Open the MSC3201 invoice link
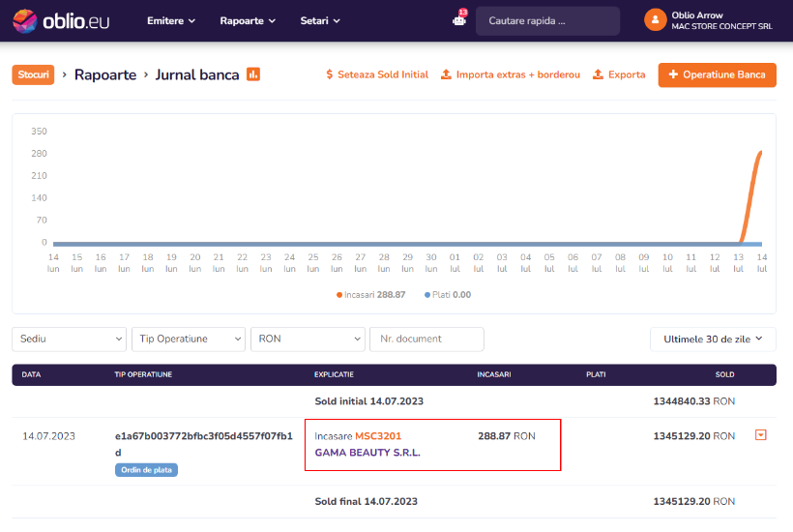Viewport: 793px width, 532px height. point(377,436)
